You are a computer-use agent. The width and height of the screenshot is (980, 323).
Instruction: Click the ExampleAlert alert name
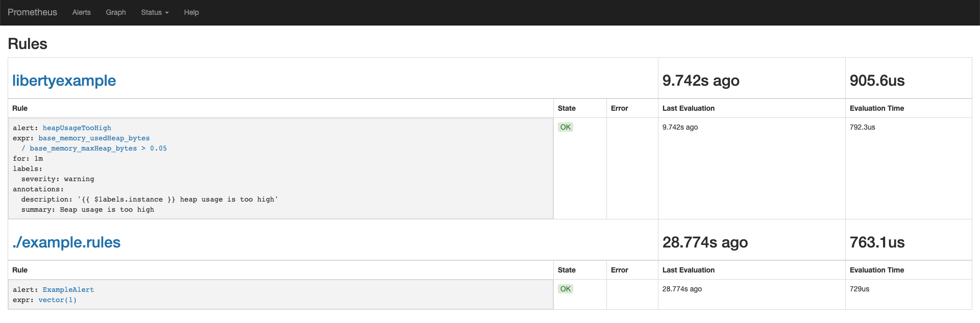click(x=68, y=290)
